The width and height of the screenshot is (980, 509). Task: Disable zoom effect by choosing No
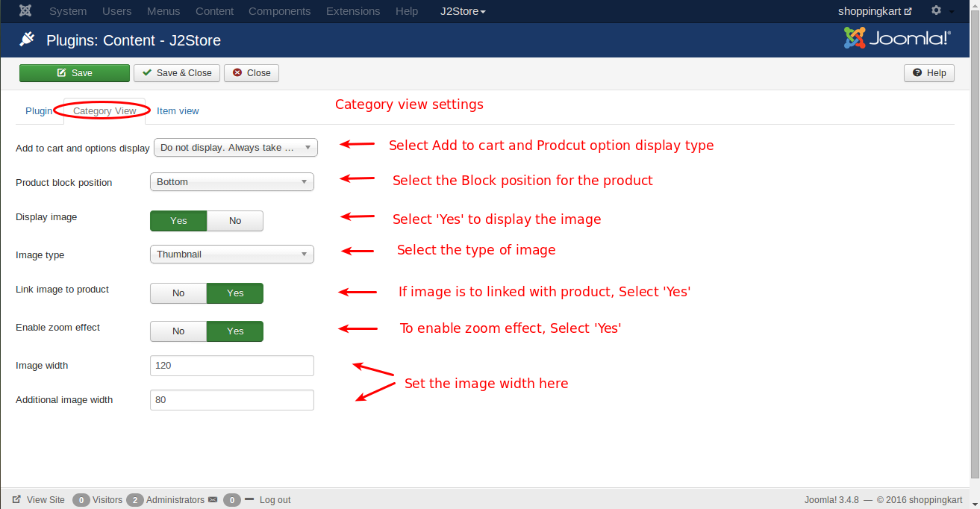[178, 331]
